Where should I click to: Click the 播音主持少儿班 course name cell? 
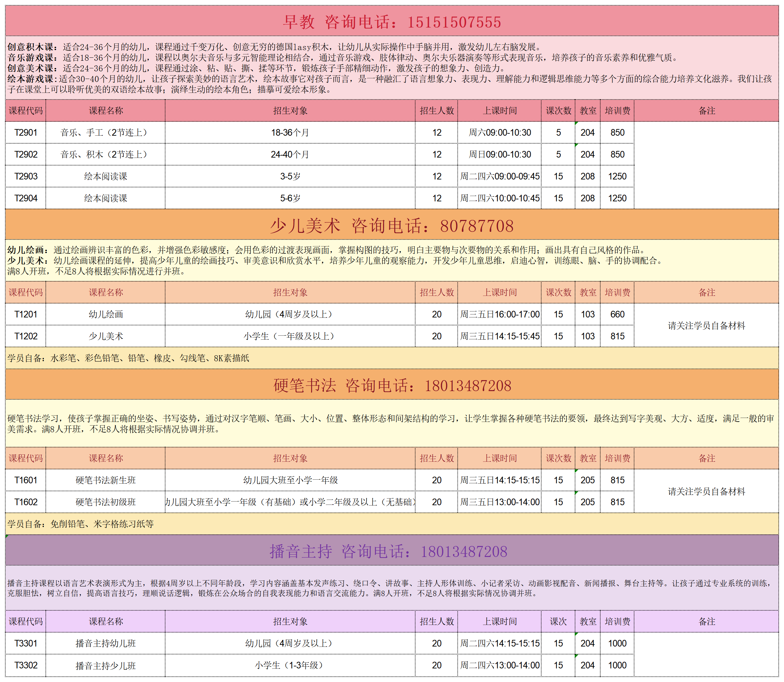(x=105, y=665)
